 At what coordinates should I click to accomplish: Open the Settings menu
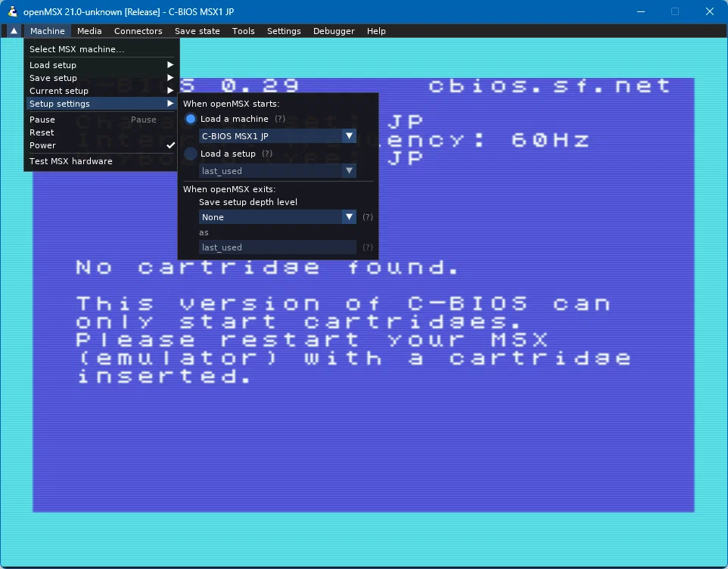point(284,30)
